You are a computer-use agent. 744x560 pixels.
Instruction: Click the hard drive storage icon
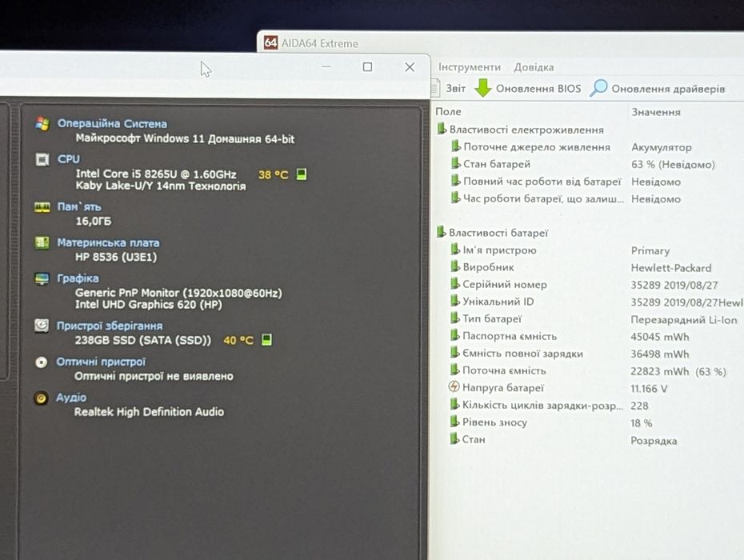pos(42,326)
